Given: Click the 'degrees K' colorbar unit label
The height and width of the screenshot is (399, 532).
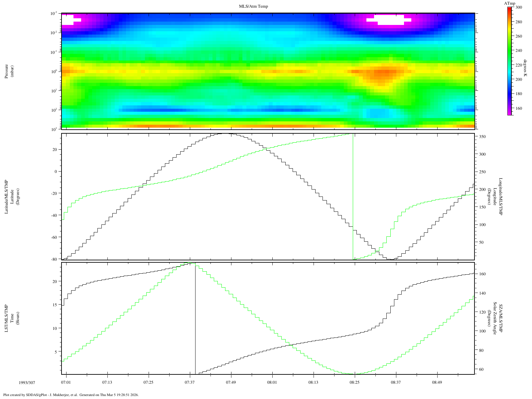Looking at the screenshot, I should 525,68.
